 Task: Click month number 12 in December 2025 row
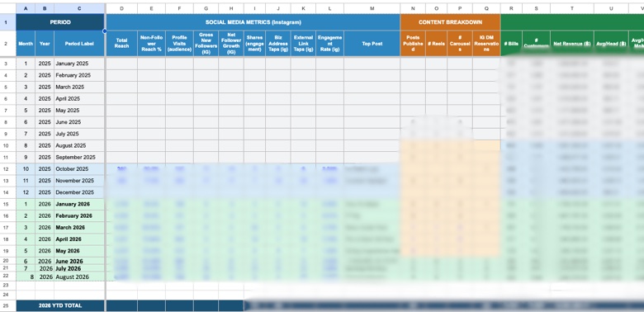26,192
